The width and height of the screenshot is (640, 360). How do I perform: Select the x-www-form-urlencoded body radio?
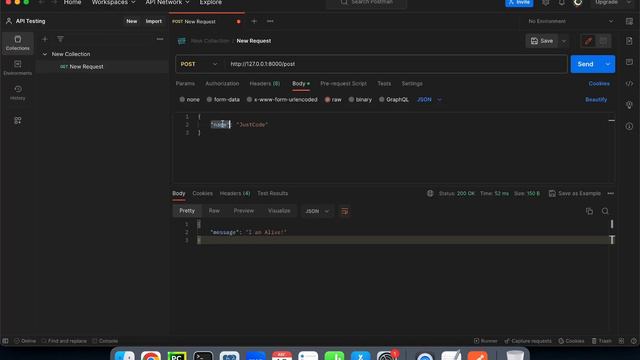pos(249,100)
